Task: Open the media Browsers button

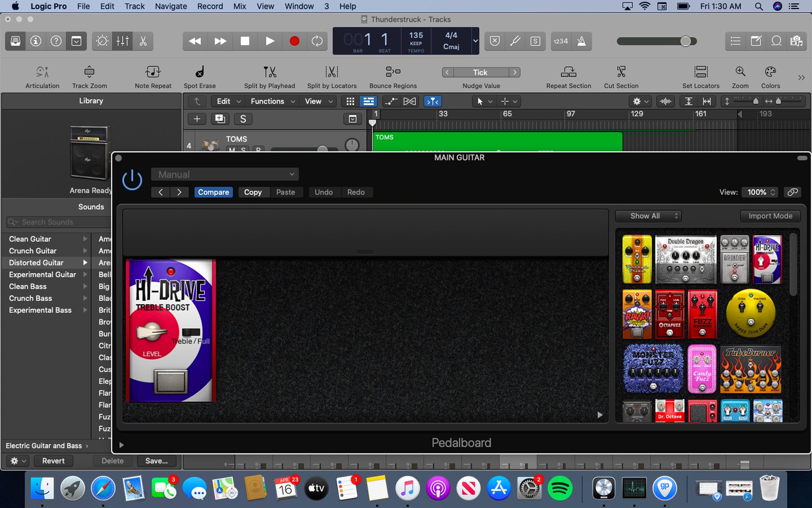Action: (796, 41)
